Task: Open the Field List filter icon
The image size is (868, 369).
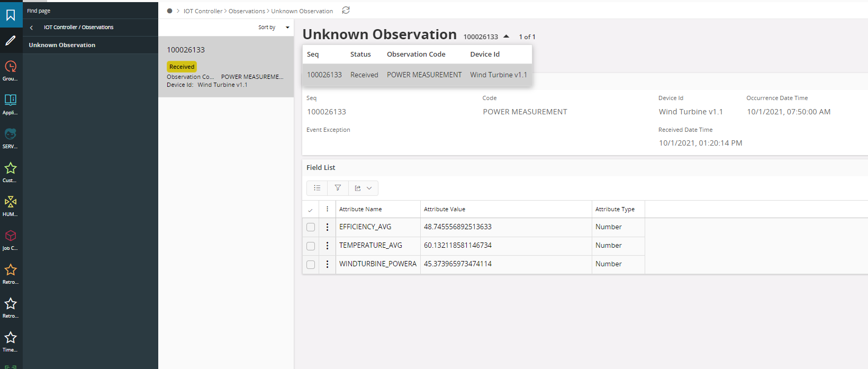Action: (338, 188)
